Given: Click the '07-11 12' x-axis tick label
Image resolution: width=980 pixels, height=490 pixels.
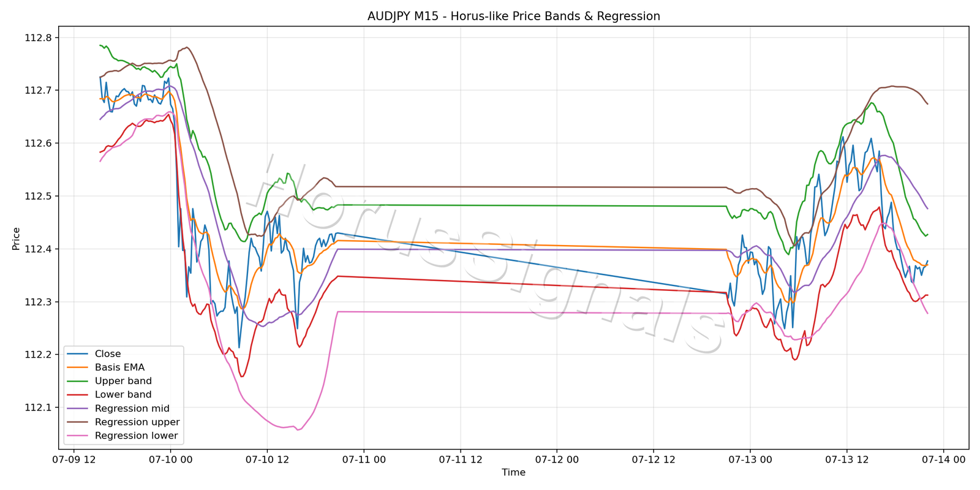Looking at the screenshot, I should coord(461,460).
